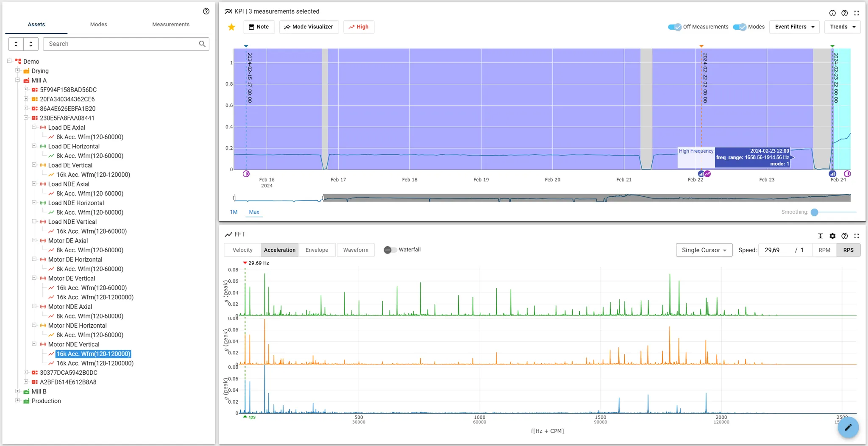
Task: Adjust the Smoothing slider handle
Action: point(814,212)
